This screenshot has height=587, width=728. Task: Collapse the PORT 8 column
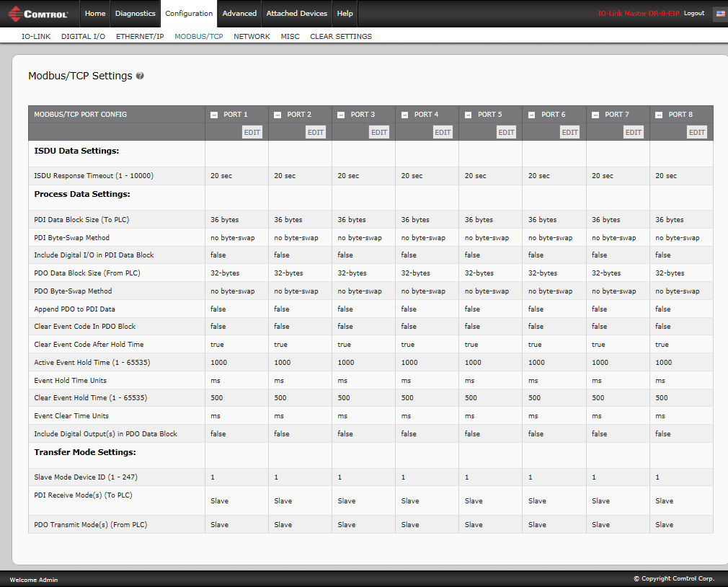[659, 115]
